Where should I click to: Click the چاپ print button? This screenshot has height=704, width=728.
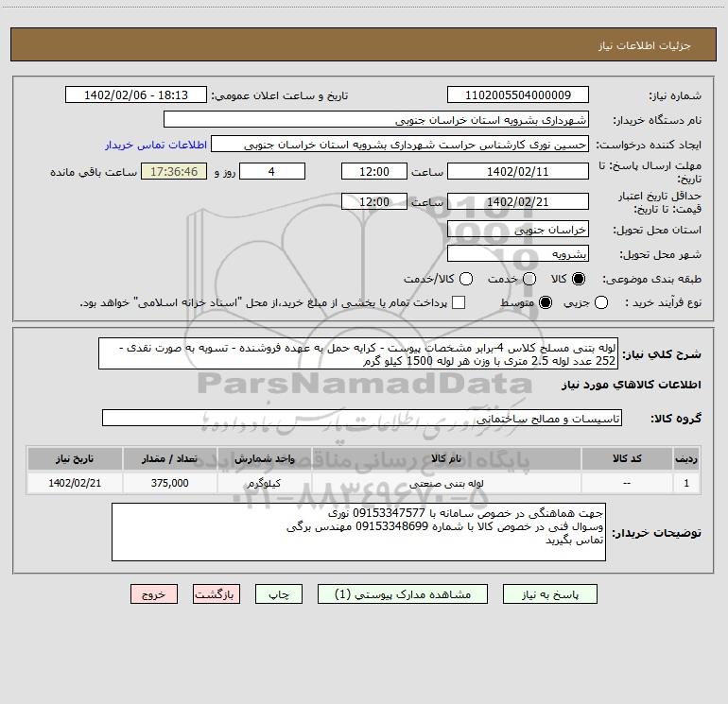coord(279,594)
